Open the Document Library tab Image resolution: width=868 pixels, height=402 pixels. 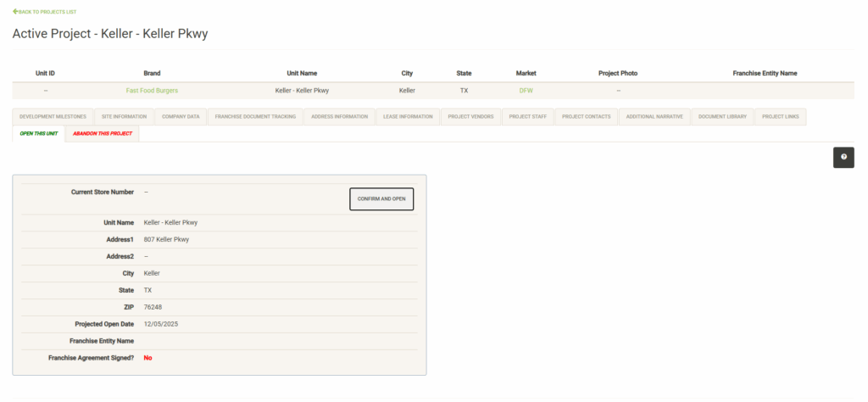coord(722,116)
